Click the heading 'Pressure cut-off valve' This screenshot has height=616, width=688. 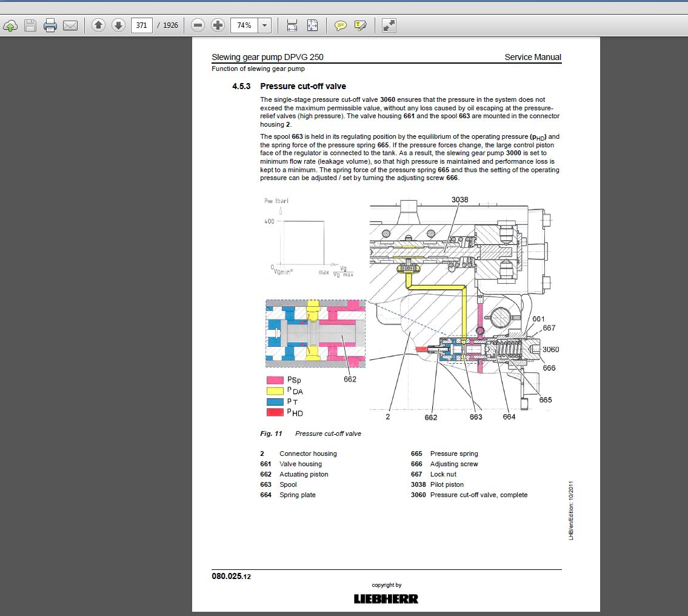[302, 87]
